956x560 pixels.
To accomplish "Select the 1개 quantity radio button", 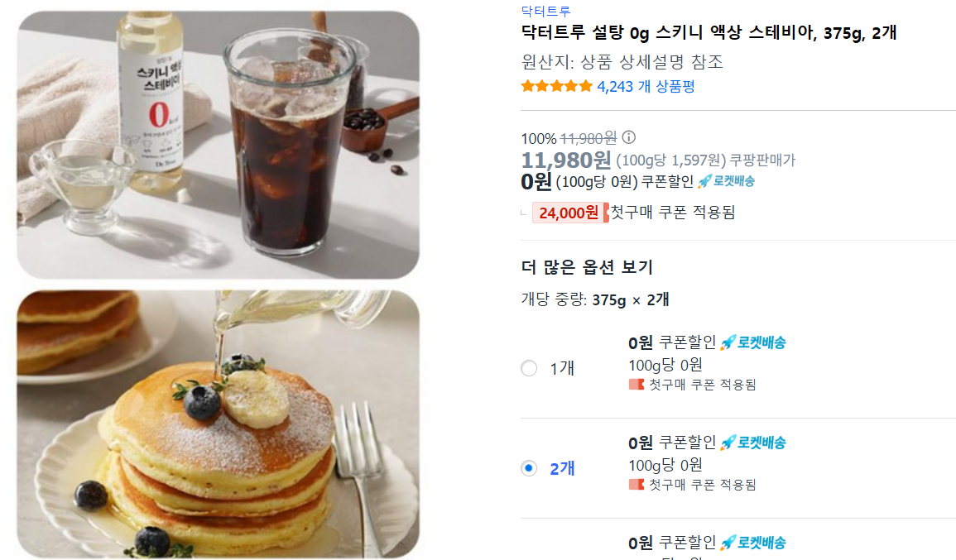I will 529,368.
